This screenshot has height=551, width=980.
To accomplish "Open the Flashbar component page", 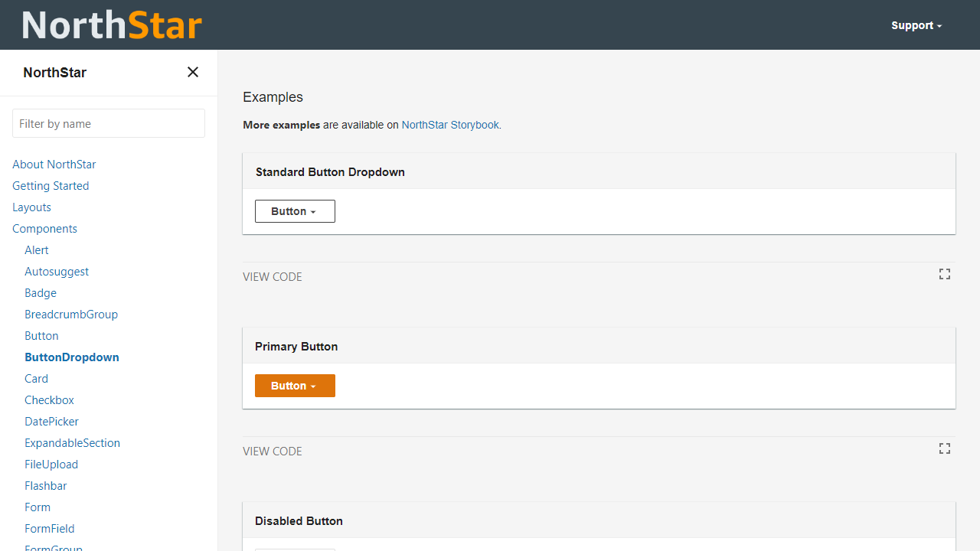I will pyautogui.click(x=46, y=486).
